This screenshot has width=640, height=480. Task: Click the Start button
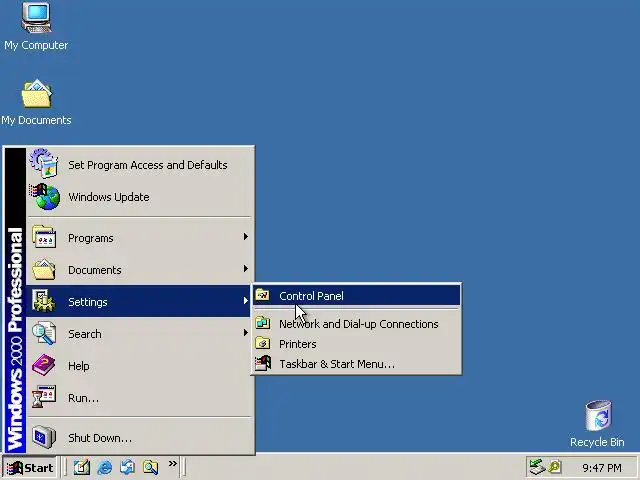pos(30,467)
